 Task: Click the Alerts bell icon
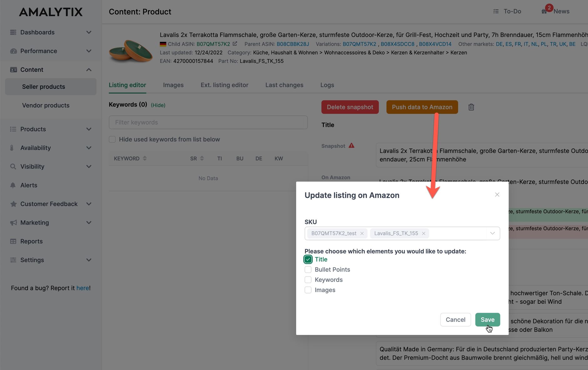[x=13, y=185]
